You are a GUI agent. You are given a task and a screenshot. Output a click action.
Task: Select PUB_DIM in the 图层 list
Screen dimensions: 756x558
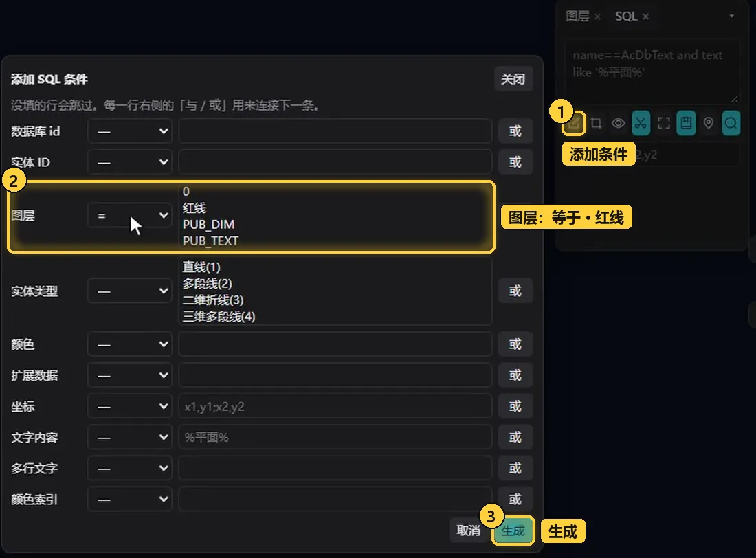(208, 224)
